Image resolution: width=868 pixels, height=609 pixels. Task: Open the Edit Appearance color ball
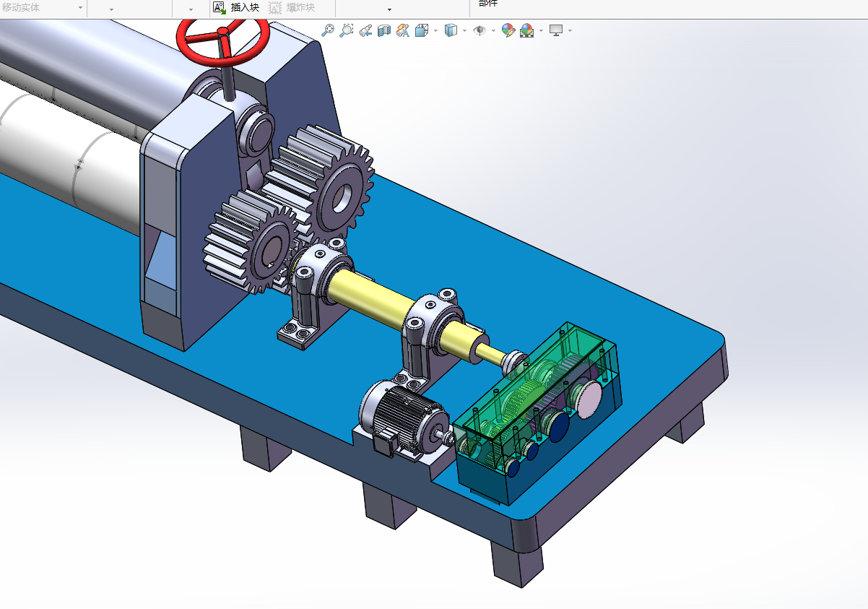508,30
